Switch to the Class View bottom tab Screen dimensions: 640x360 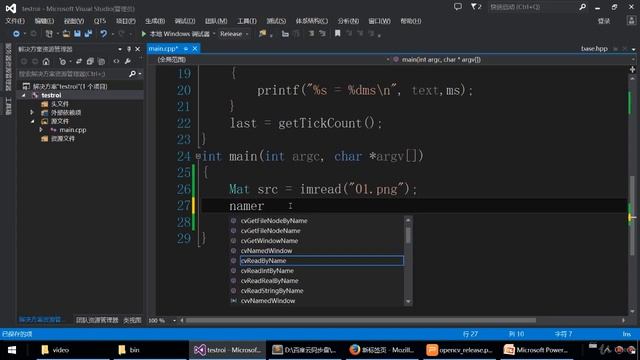133,320
